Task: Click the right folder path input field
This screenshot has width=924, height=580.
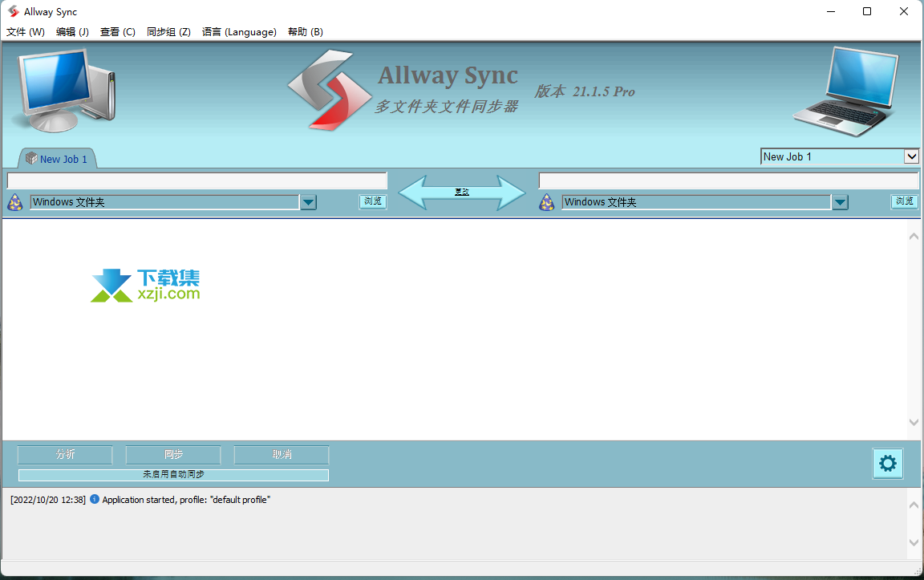Action: click(x=728, y=180)
